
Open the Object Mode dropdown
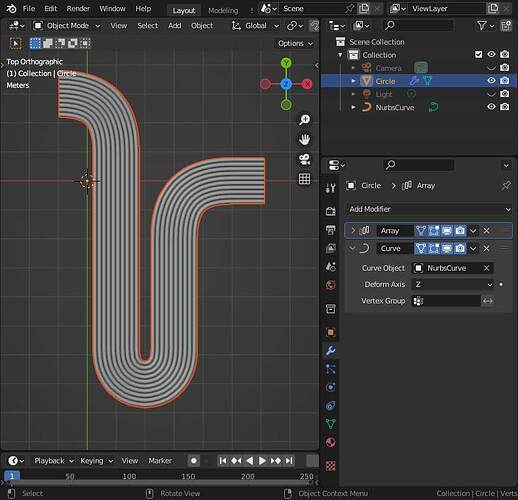[x=67, y=26]
